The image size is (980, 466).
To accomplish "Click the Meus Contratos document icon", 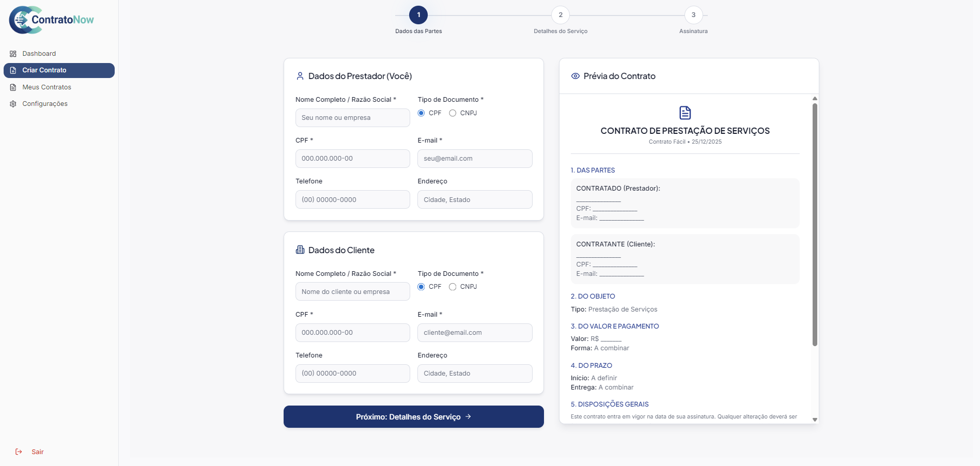I will tap(13, 87).
